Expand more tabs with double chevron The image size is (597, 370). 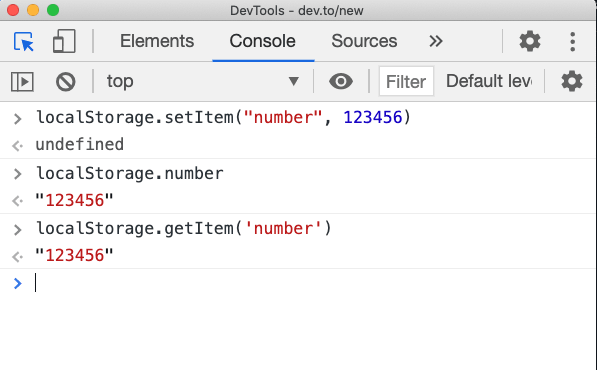pos(436,41)
